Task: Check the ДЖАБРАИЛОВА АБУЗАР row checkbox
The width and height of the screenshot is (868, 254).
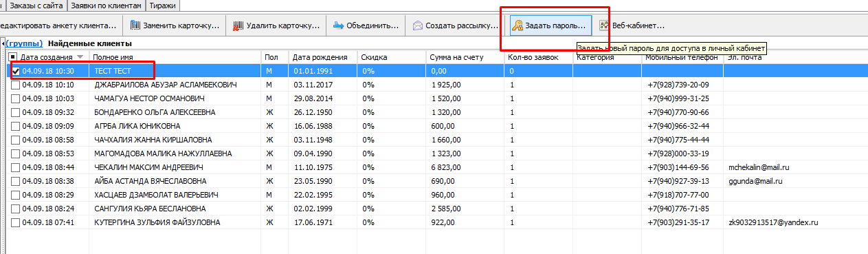Action: (16, 85)
